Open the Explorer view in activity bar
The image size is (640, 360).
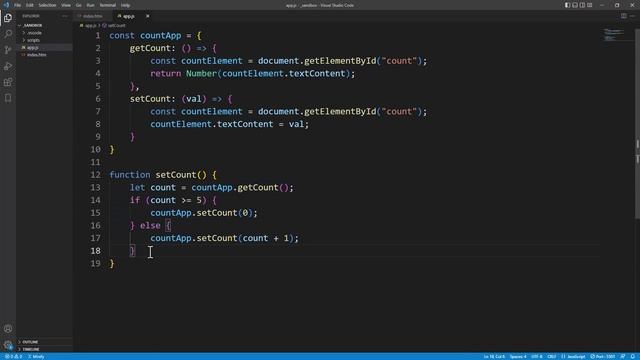[x=8, y=18]
